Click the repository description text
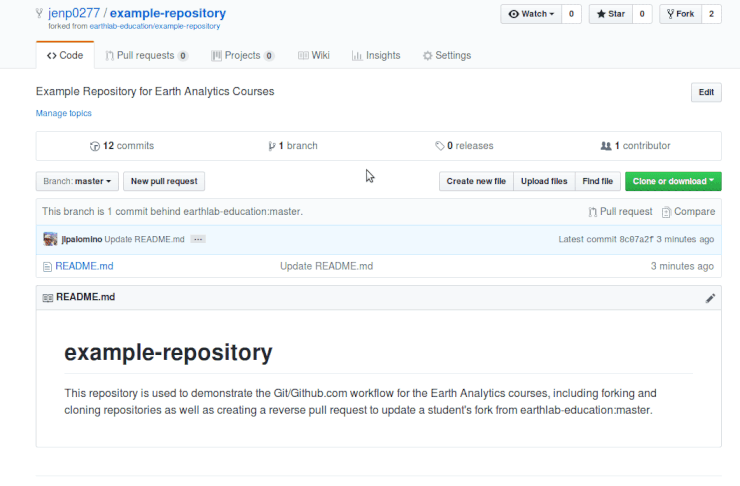740x486 pixels. [x=155, y=91]
